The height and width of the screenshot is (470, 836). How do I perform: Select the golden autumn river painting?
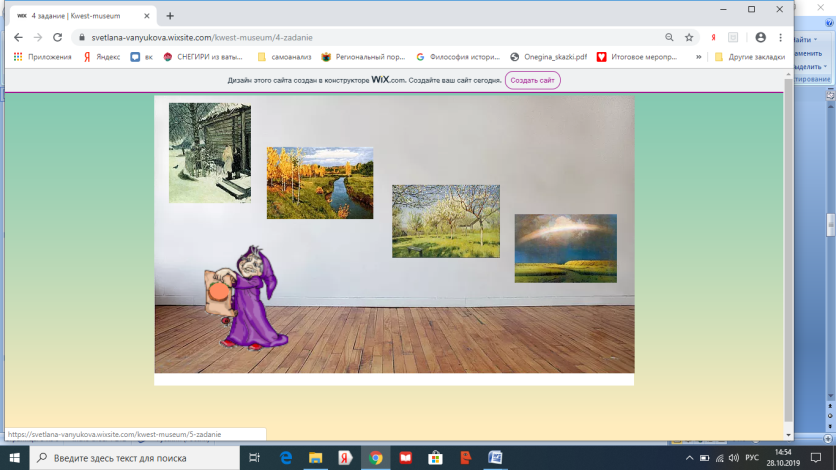(x=320, y=183)
